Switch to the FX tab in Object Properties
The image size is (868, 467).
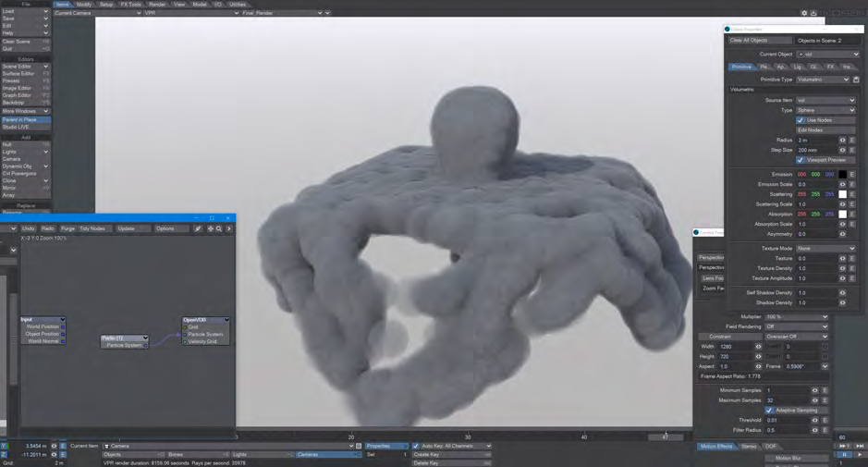(x=830, y=67)
